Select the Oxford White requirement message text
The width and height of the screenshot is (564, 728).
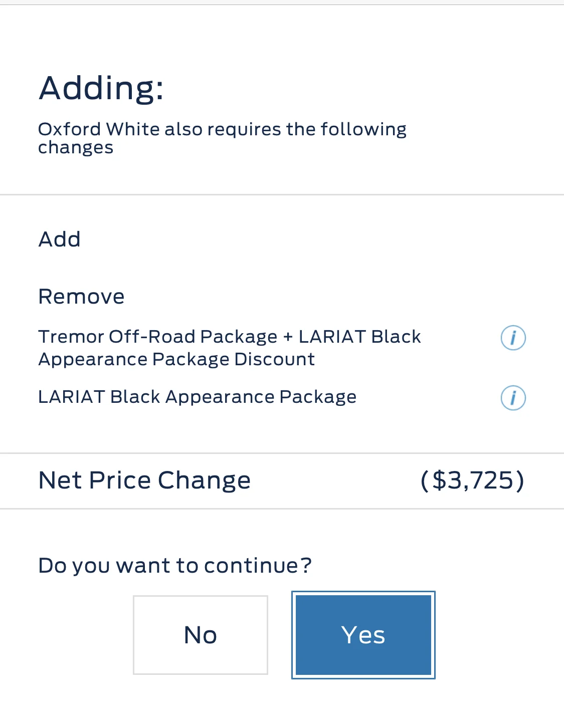pos(222,138)
